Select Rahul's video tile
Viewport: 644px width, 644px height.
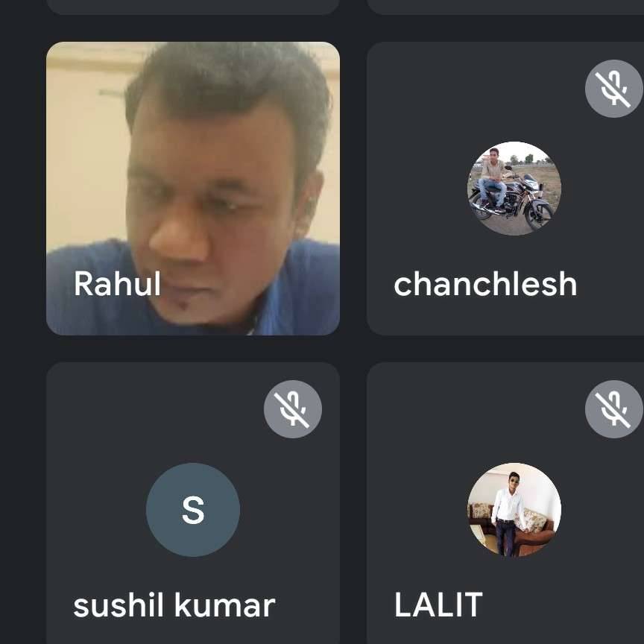pyautogui.click(x=193, y=189)
